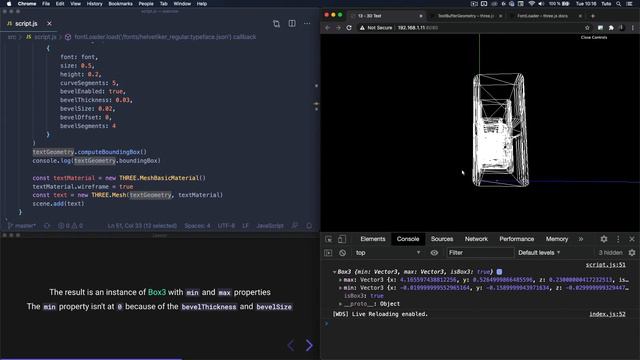
Task: Expand the min: Vector3 property
Action: (340, 288)
